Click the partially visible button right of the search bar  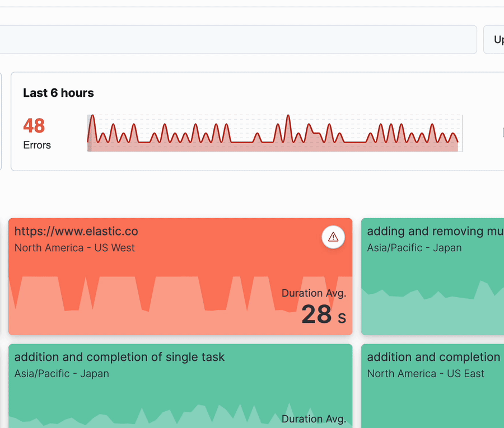[x=494, y=40]
